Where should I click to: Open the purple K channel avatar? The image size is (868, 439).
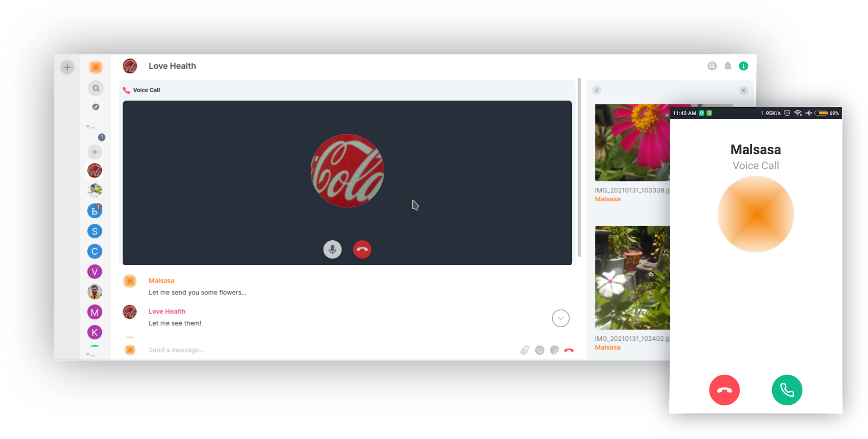pos(95,332)
